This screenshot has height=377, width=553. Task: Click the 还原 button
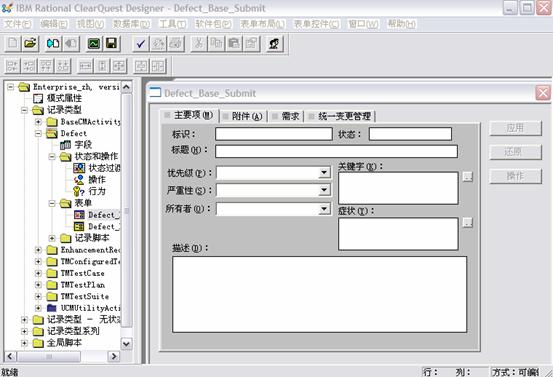click(515, 152)
